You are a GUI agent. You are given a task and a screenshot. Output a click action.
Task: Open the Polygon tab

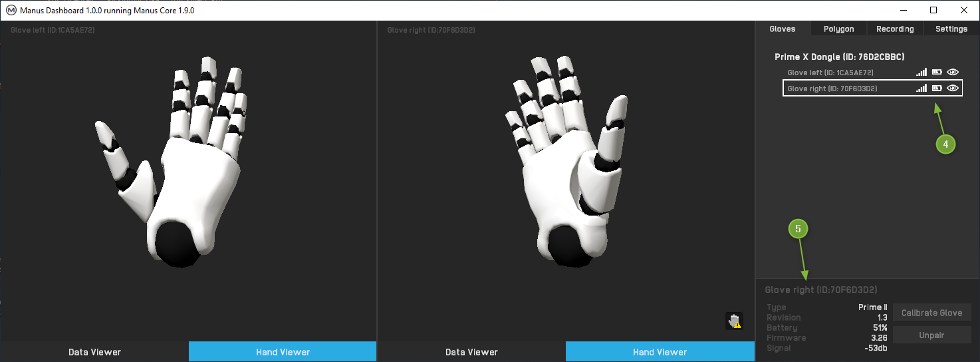tap(838, 29)
